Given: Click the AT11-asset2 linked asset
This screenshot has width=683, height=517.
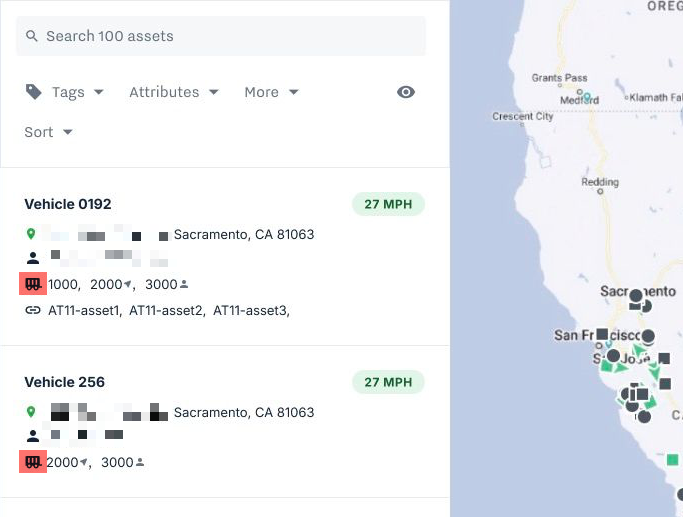Looking at the screenshot, I should point(165,310).
